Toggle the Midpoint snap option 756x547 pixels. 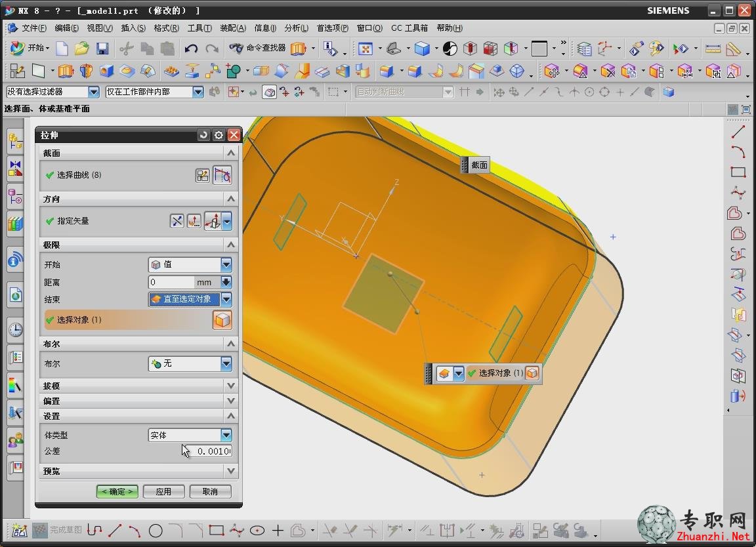pos(544,92)
